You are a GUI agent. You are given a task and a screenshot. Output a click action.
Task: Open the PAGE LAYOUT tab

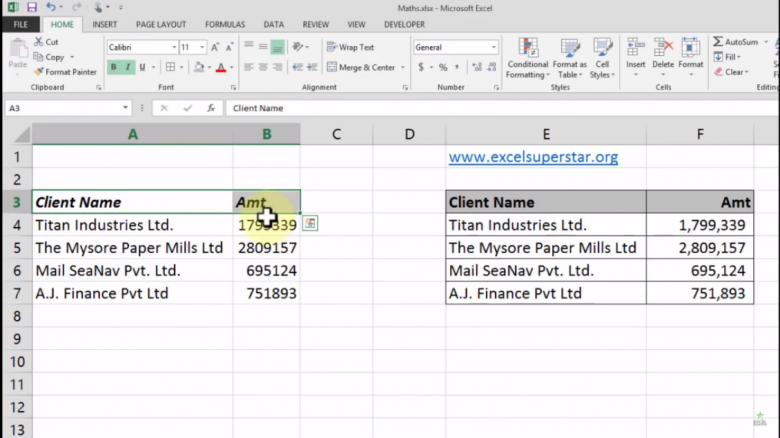160,24
